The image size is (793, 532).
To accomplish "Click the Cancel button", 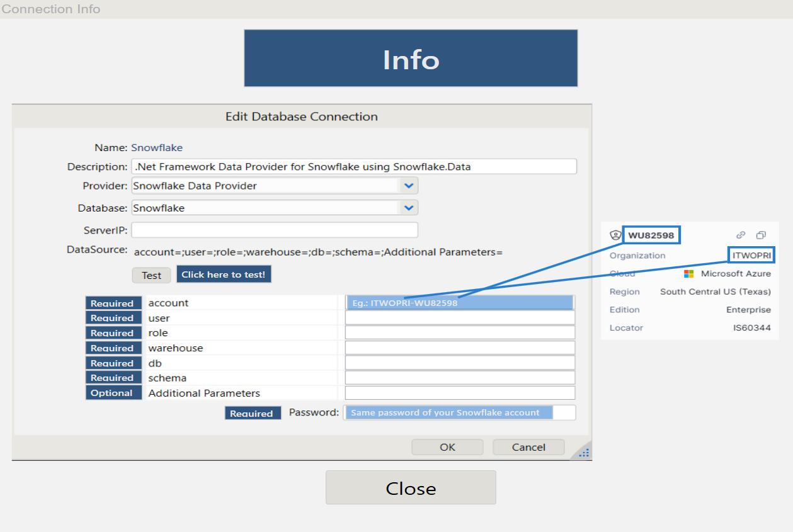I will pos(528,447).
